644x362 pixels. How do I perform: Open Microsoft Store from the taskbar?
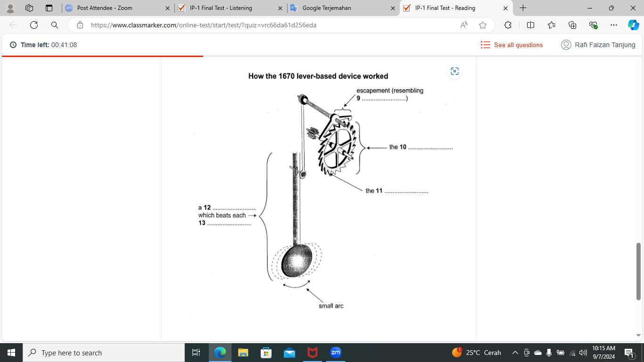(x=266, y=353)
